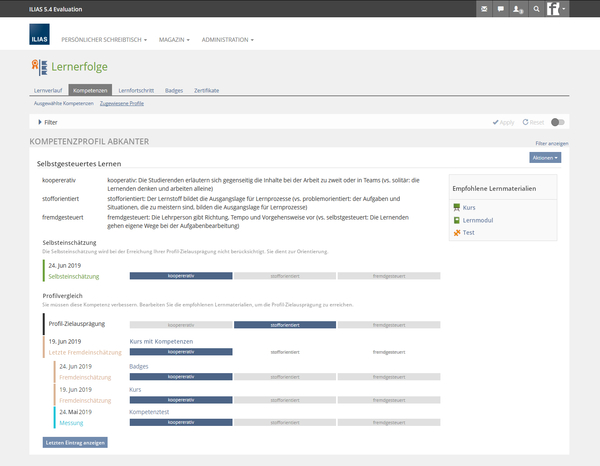This screenshot has height=466, width=600.
Task: Open the Kurs mit Kompetenzen link
Action: [160, 341]
